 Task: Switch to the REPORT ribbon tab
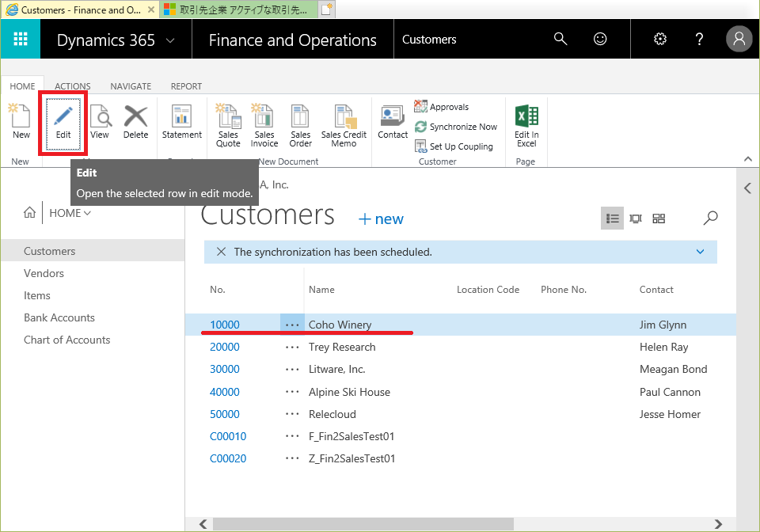pos(186,86)
